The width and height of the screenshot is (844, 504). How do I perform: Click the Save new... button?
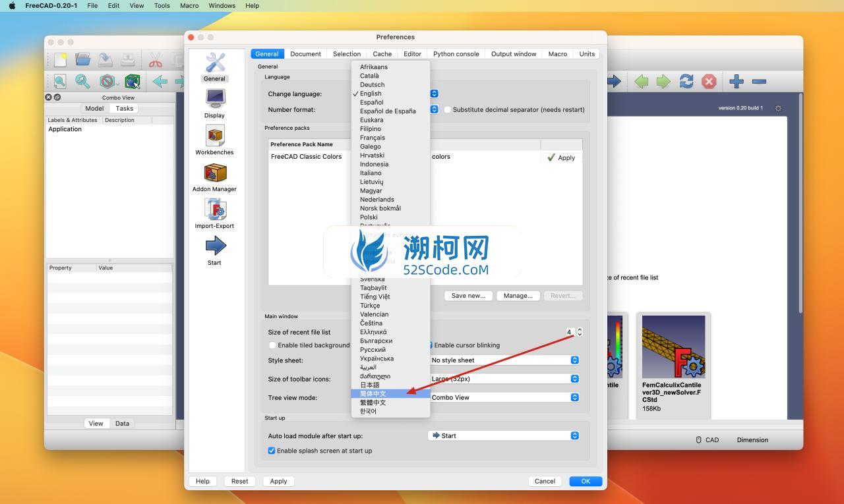pos(468,296)
